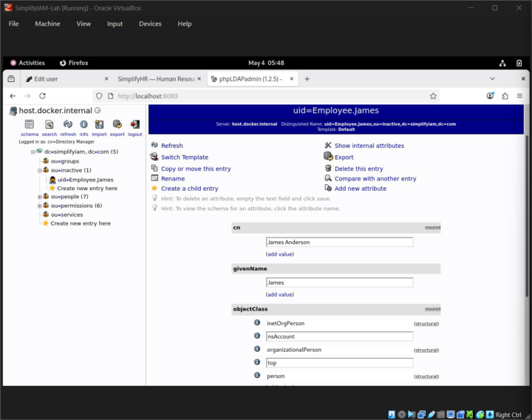
Task: Click info icon beside organizationalPerson
Action: [x=257, y=349]
